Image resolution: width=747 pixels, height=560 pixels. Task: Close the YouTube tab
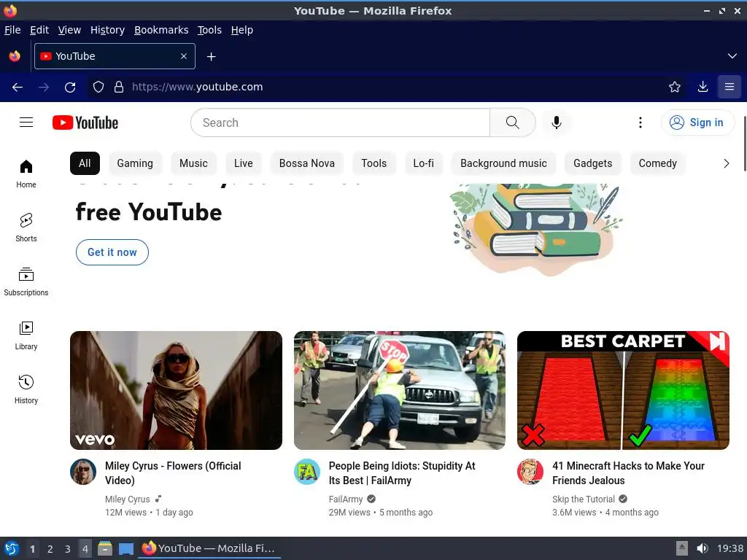[184, 56]
